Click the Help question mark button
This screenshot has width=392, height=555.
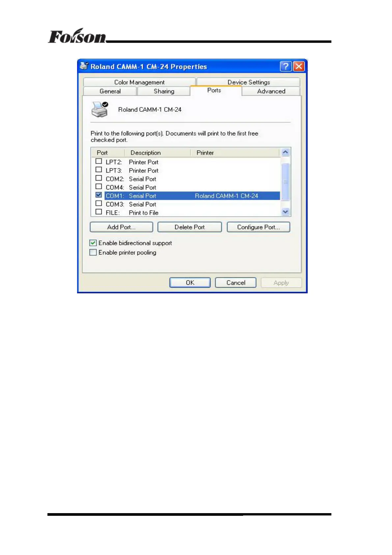point(285,66)
